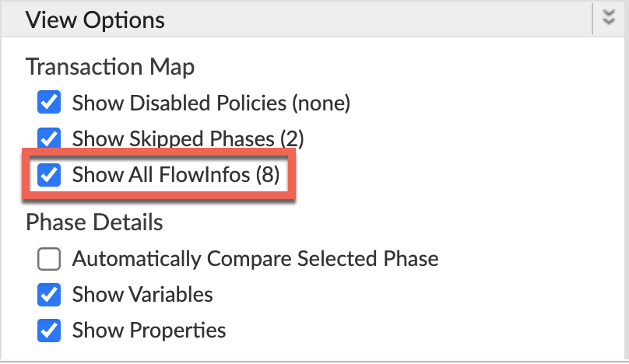Click the "Show Skipped Phases" label text
629x364 pixels.
pyautogui.click(x=171, y=139)
